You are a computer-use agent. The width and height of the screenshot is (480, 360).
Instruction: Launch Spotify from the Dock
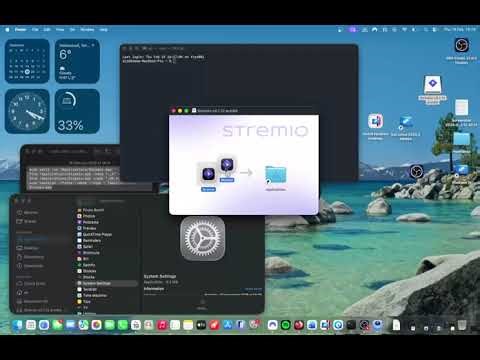click(x=285, y=325)
